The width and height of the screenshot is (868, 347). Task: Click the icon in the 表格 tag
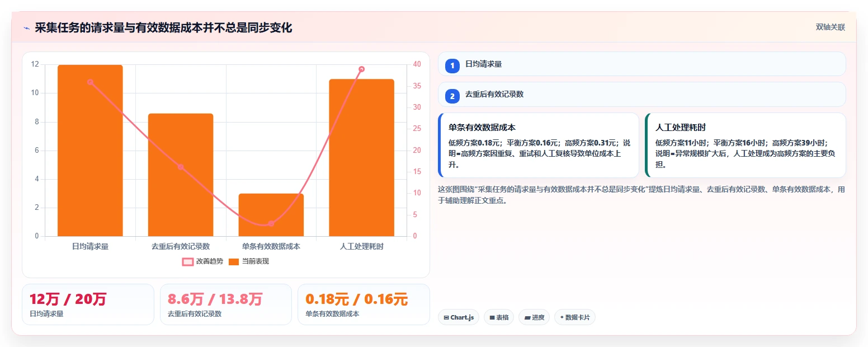click(492, 317)
